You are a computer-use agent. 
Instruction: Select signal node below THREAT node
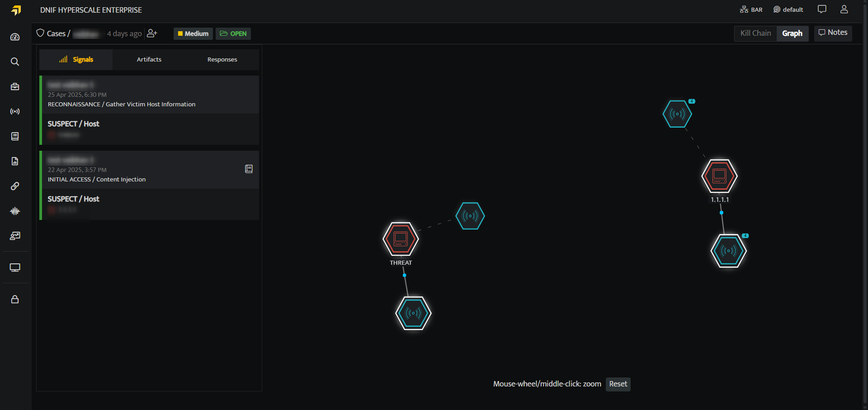pos(413,313)
